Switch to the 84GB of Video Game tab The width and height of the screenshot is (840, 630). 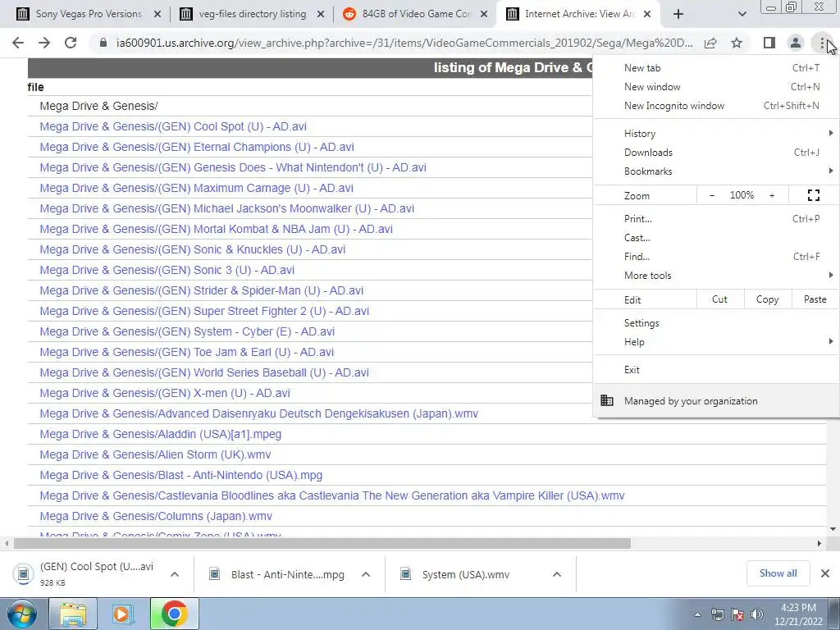[x=416, y=14]
